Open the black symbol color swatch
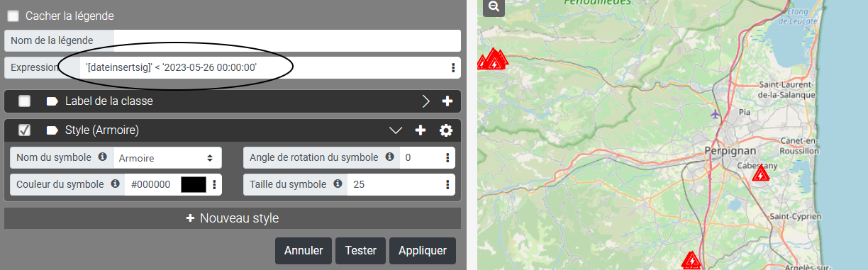Image resolution: width=868 pixels, height=270 pixels. (x=194, y=184)
